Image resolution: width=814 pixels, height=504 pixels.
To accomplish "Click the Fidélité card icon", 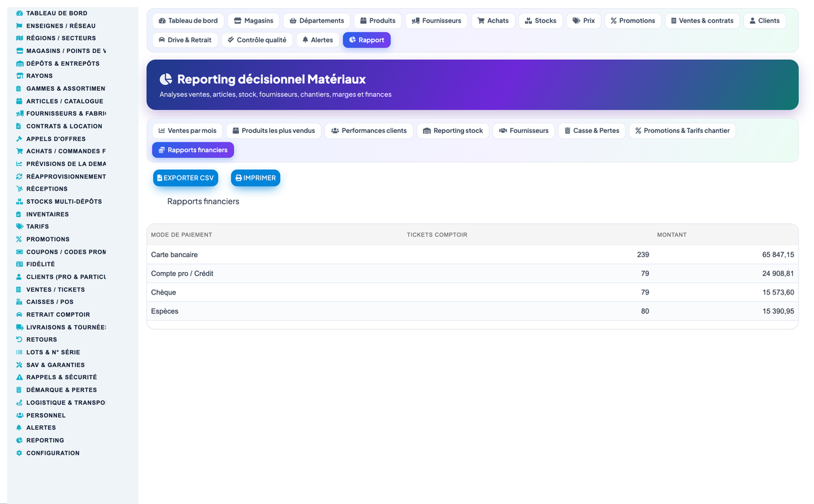I will (x=19, y=264).
